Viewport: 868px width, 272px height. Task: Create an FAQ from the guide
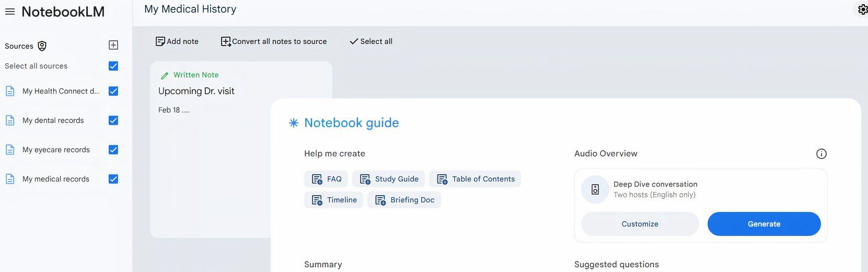click(x=326, y=179)
